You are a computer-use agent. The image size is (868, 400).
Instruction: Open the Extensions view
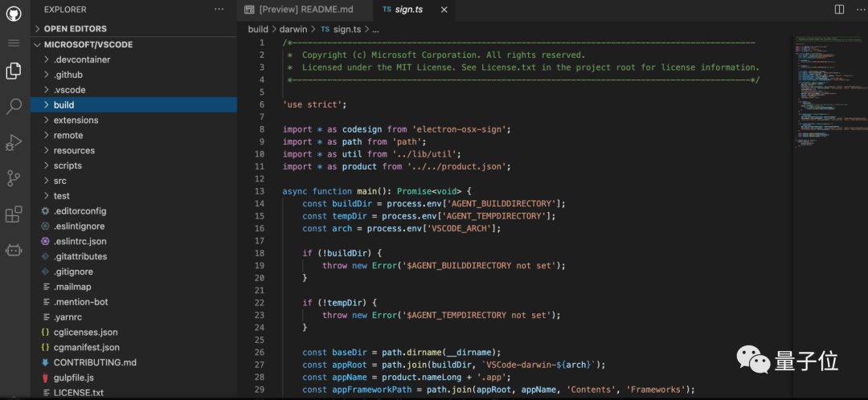coord(14,214)
